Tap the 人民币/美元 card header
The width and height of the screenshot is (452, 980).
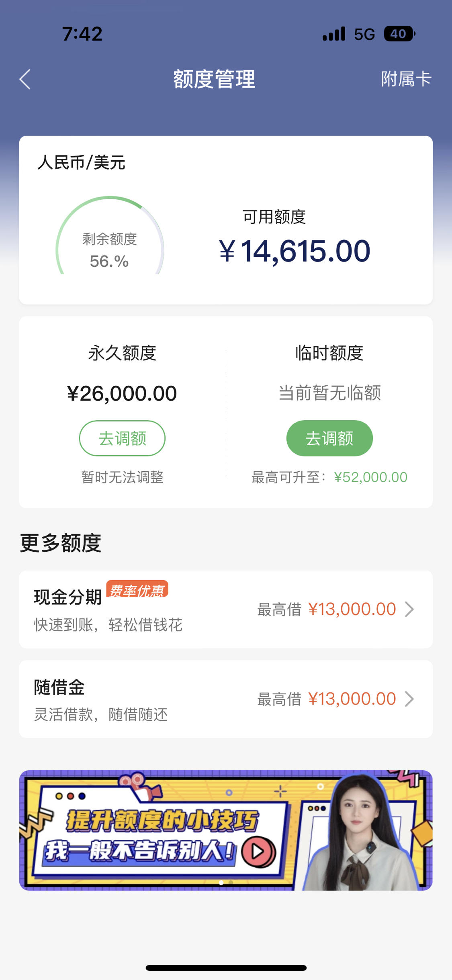click(81, 163)
